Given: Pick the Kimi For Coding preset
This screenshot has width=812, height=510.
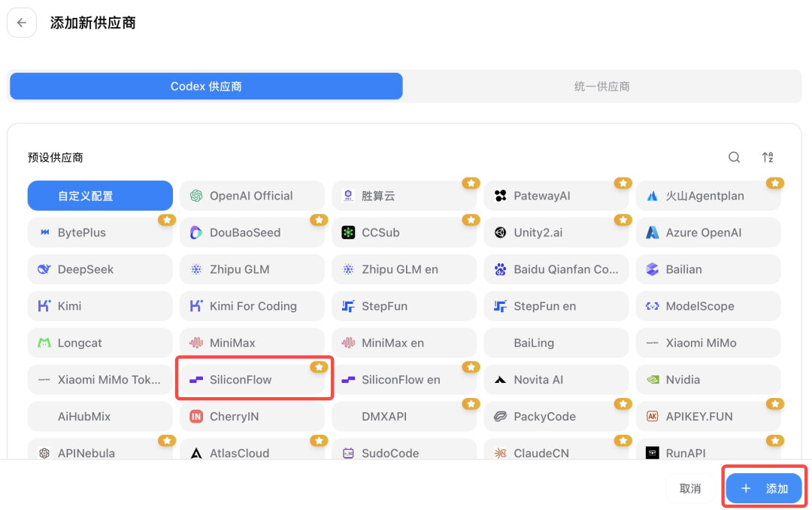Looking at the screenshot, I should point(252,306).
